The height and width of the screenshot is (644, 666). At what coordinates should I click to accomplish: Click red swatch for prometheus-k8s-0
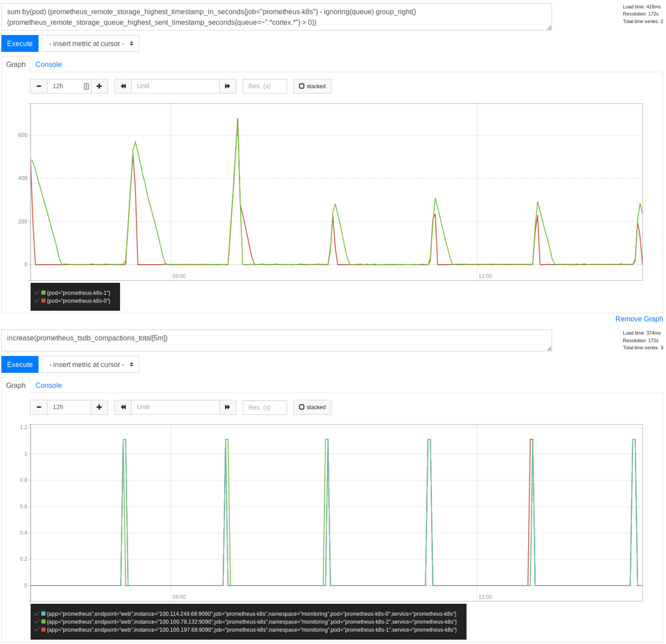[43, 301]
